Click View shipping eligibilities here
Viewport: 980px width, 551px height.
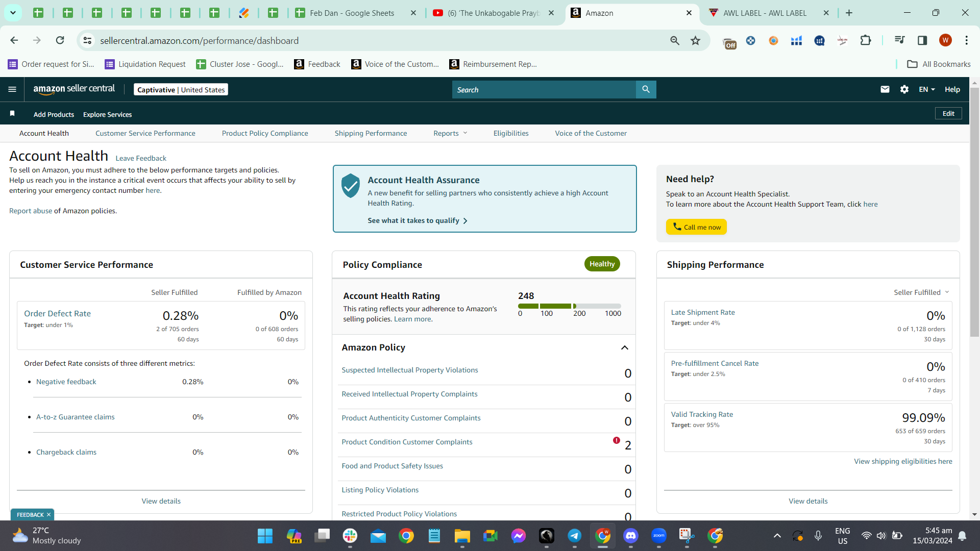point(903,461)
